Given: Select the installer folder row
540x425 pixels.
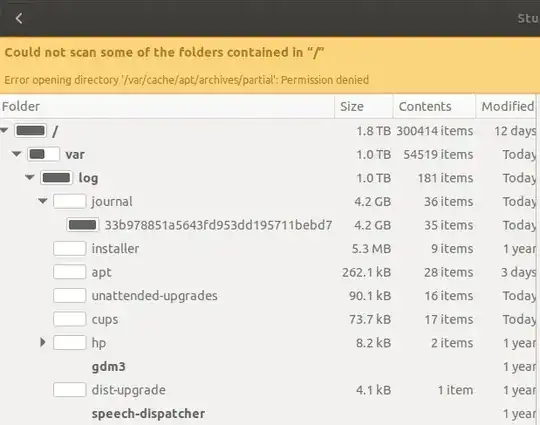Looking at the screenshot, I should [x=268, y=248].
